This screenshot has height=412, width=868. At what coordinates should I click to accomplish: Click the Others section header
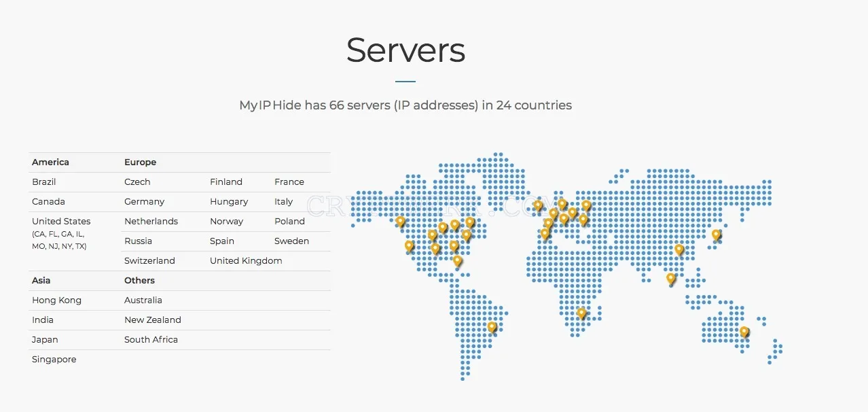tap(139, 281)
